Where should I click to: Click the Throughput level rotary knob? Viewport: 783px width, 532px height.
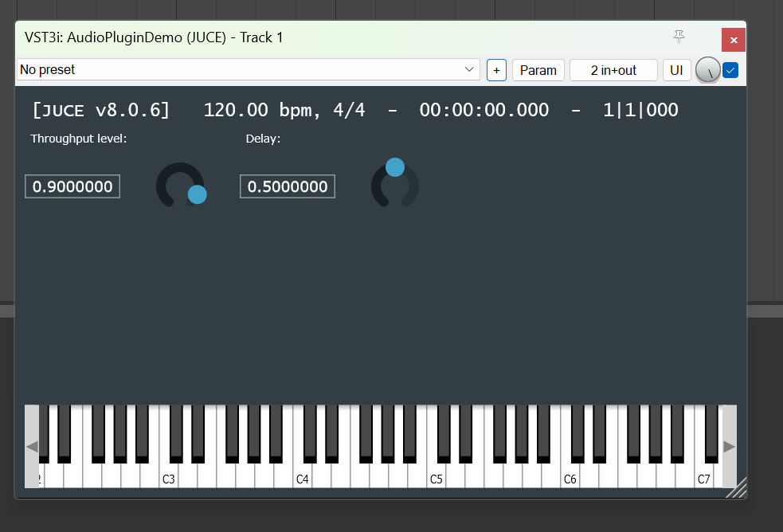(180, 186)
